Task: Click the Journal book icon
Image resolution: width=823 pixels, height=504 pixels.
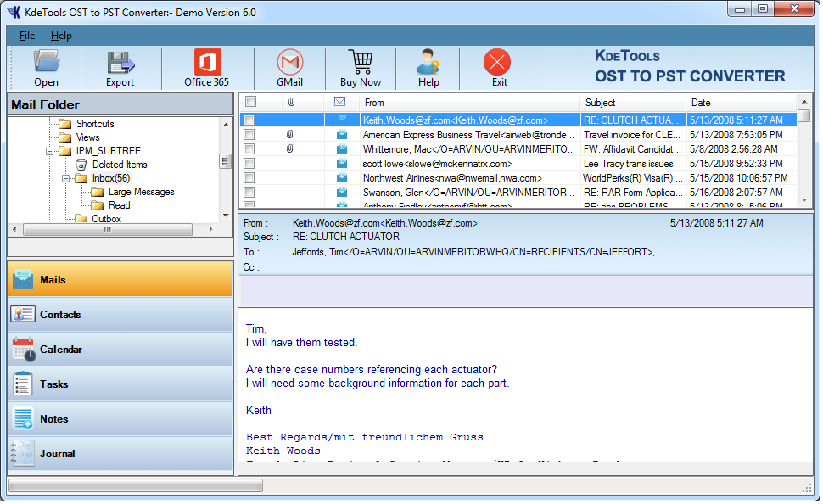Action: pos(23,454)
